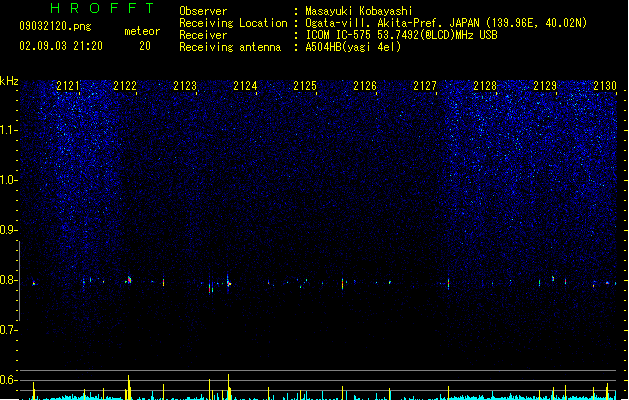The image size is (629, 400).
Task: Click the meteor count label
Action: tap(142, 31)
